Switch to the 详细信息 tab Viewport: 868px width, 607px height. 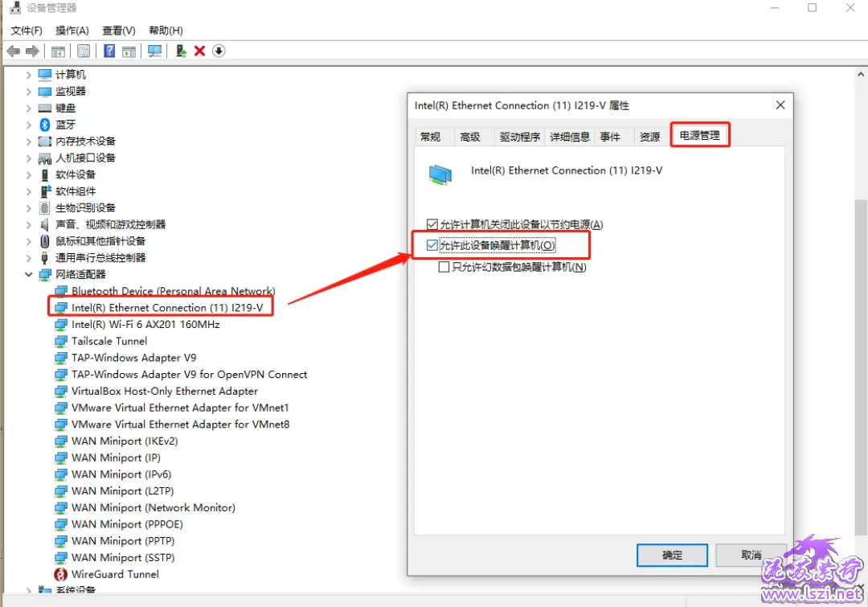[570, 137]
